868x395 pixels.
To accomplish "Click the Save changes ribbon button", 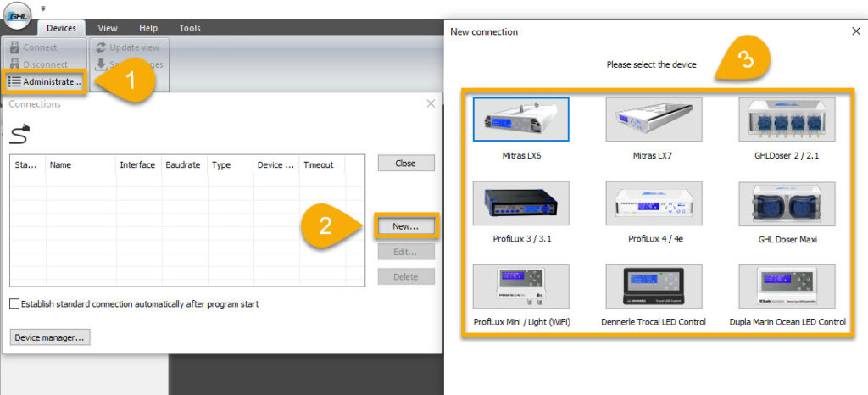I will (130, 64).
